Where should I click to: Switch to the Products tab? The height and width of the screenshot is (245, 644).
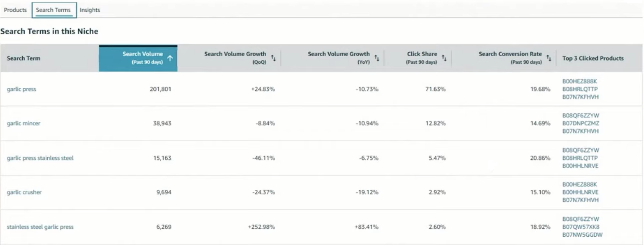click(x=15, y=10)
